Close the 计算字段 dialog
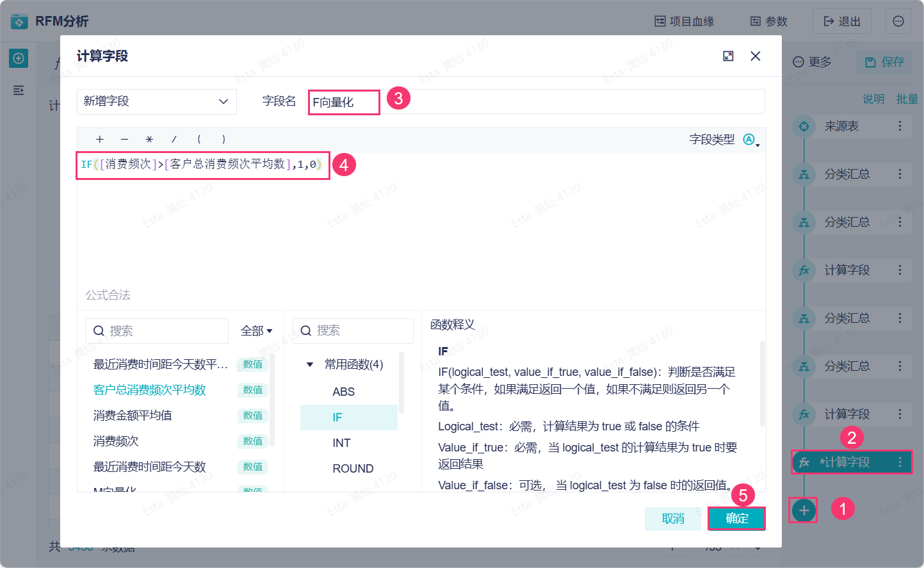The height and width of the screenshot is (568, 924). (756, 56)
